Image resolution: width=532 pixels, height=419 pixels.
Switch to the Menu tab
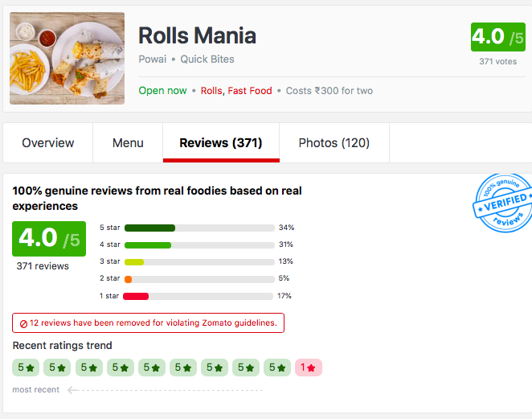(128, 143)
